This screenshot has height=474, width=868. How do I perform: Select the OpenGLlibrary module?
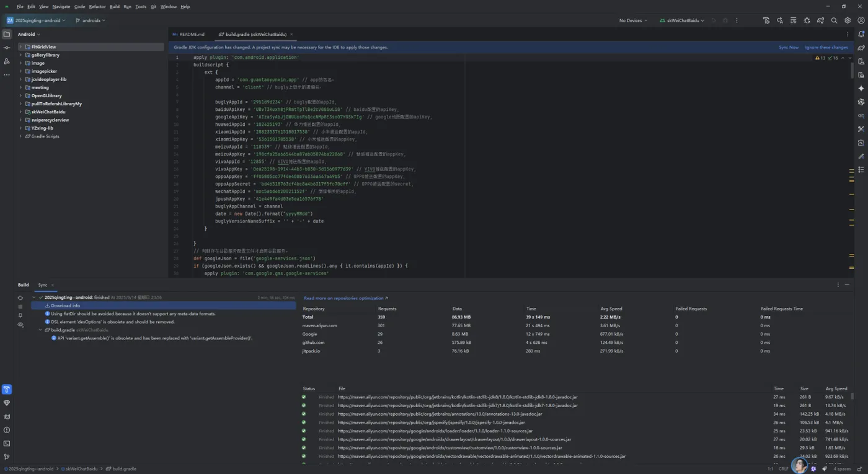coord(46,96)
